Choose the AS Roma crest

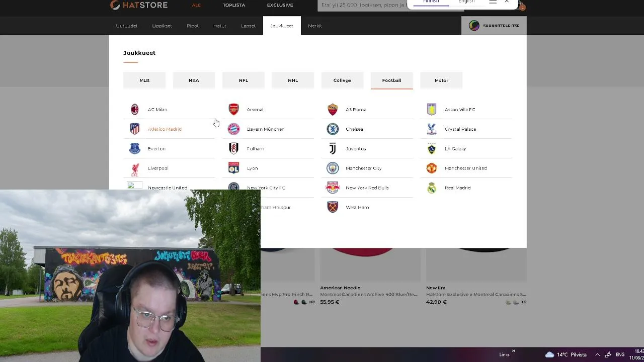(x=333, y=110)
